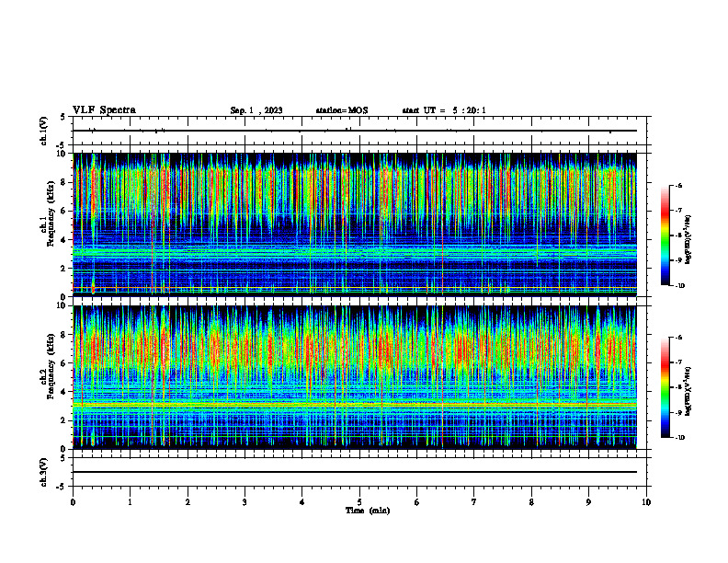Click the ch.3(V) waveform axis label

43,472
